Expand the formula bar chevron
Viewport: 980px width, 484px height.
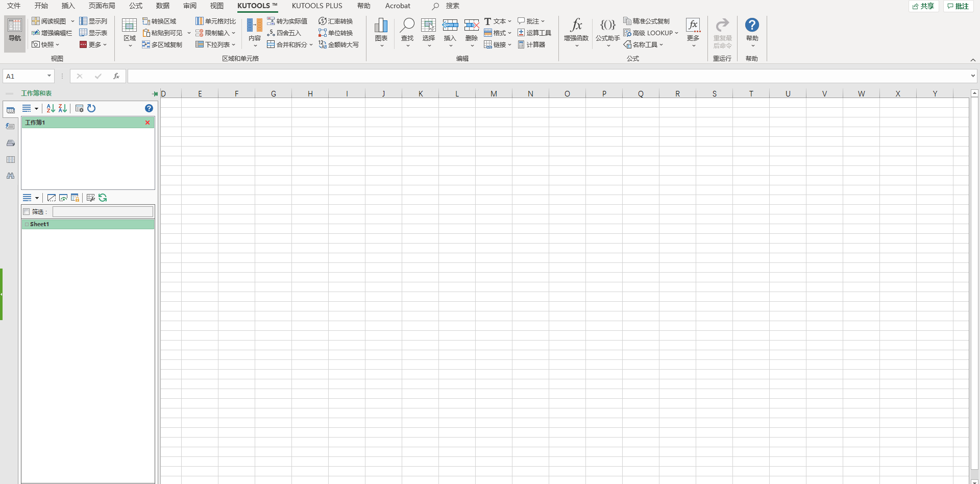point(973,76)
